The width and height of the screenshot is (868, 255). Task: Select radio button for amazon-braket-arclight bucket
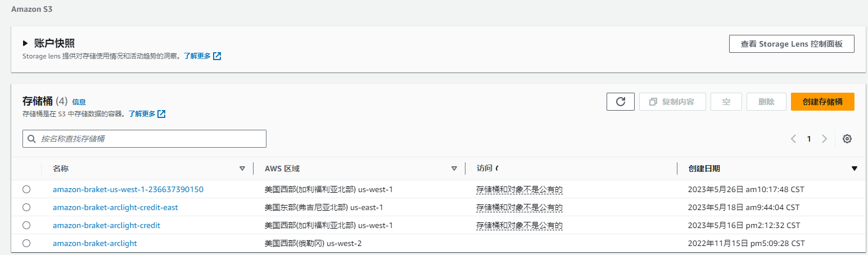pos(26,243)
